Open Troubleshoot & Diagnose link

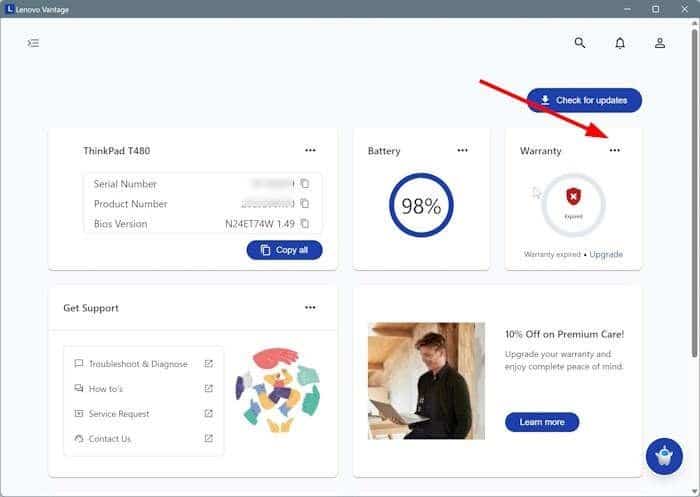tap(138, 364)
